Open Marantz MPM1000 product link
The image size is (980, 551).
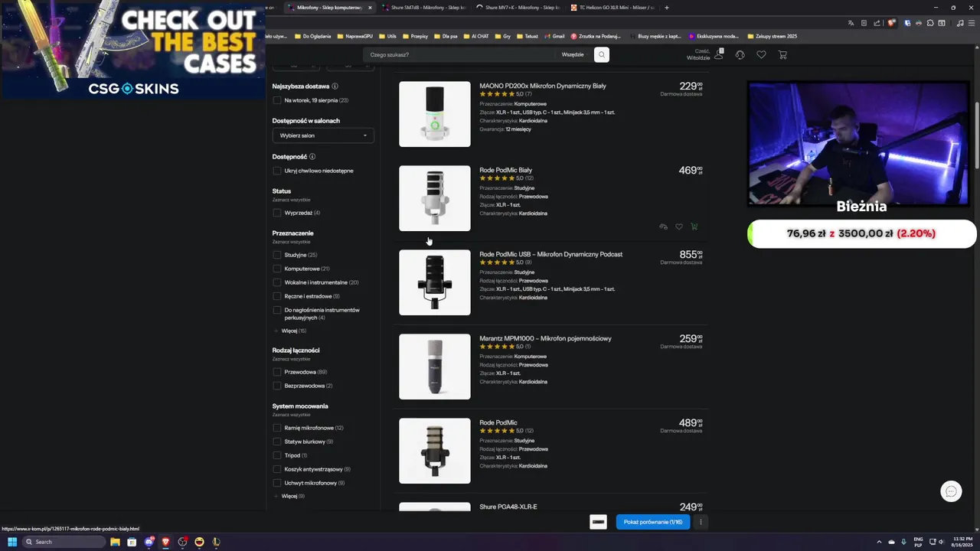[x=545, y=338]
